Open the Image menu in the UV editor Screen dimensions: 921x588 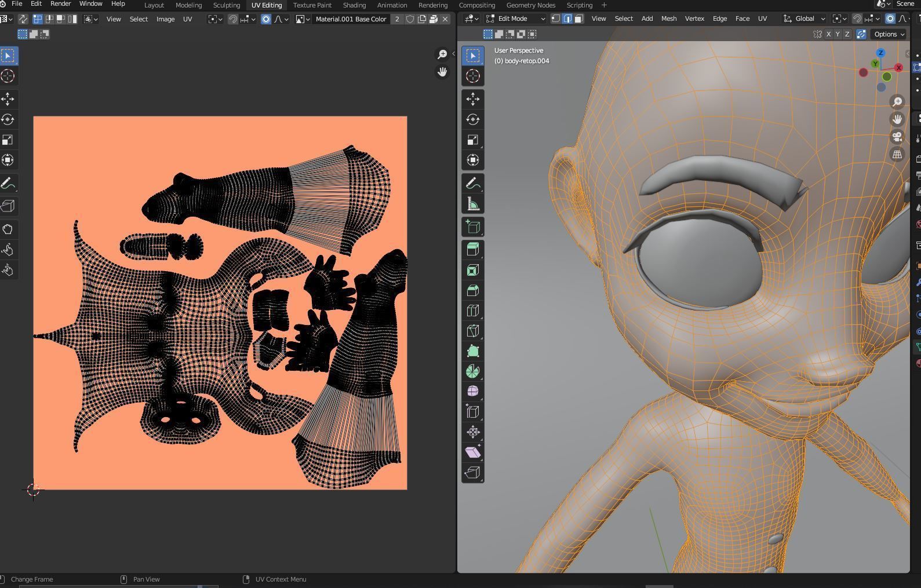[x=165, y=19]
